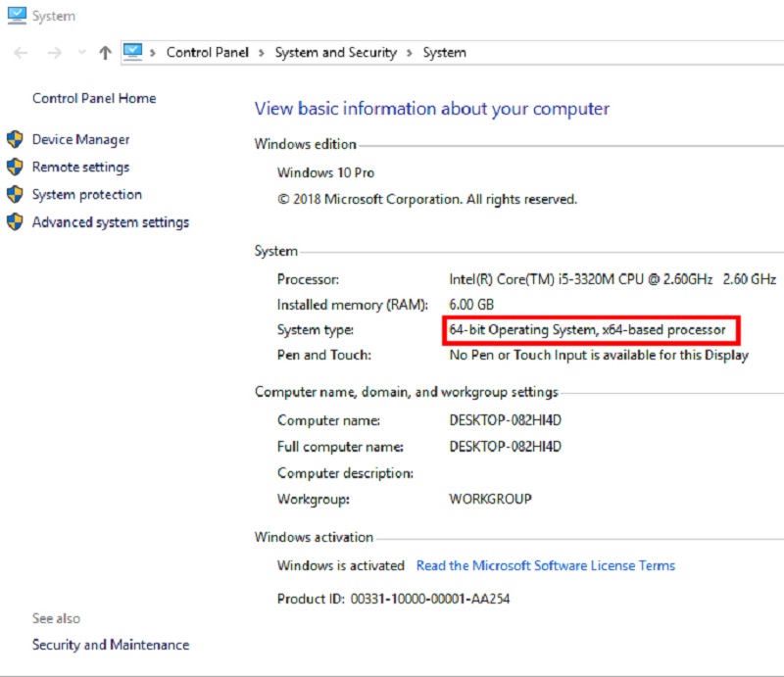784x677 pixels.
Task: Click the WORKGROUP value
Action: click(491, 499)
